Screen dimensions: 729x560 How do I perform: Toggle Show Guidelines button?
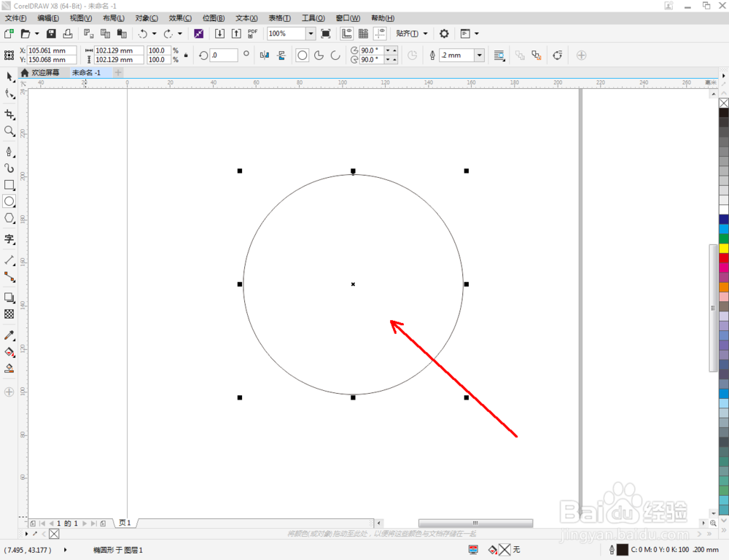(380, 34)
